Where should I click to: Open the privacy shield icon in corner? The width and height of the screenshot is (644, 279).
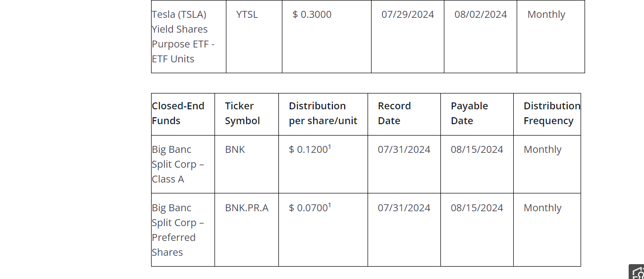(x=638, y=273)
